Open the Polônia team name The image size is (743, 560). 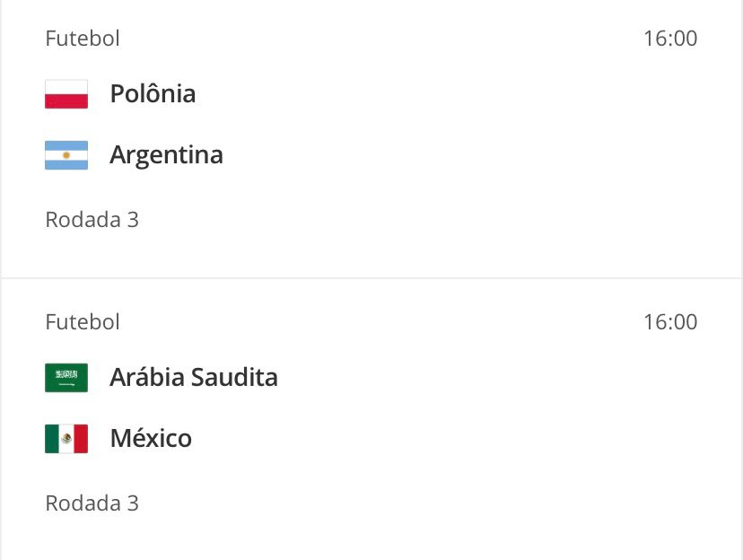click(153, 93)
